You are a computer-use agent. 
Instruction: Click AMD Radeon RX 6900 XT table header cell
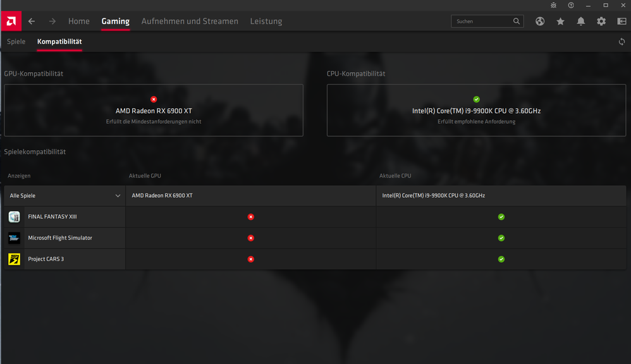pos(251,196)
